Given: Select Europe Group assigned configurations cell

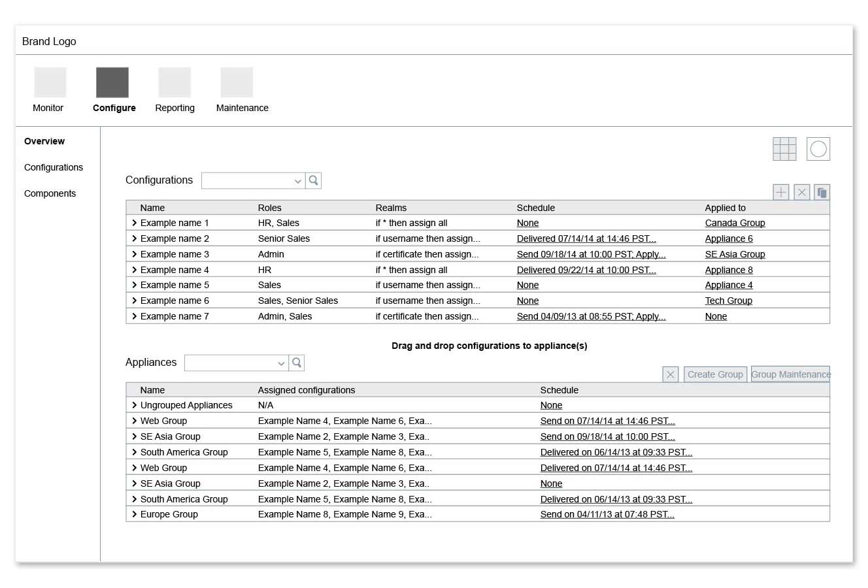Looking at the screenshot, I should (x=344, y=514).
